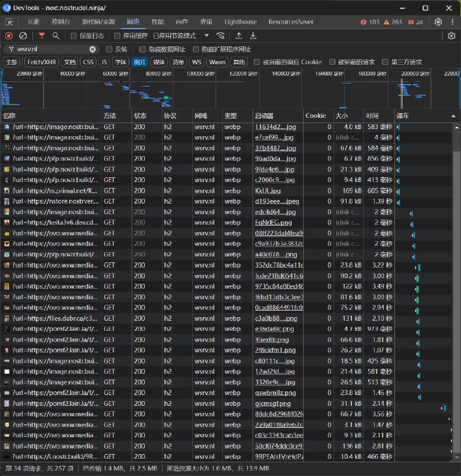This screenshot has width=461, height=476.
Task: Click the export HAR download icon
Action: point(253,36)
